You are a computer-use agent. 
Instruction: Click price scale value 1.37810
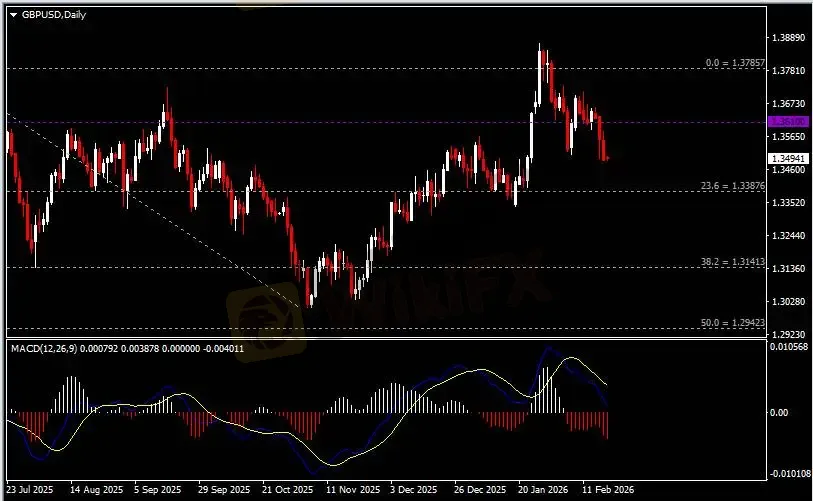tap(788, 71)
